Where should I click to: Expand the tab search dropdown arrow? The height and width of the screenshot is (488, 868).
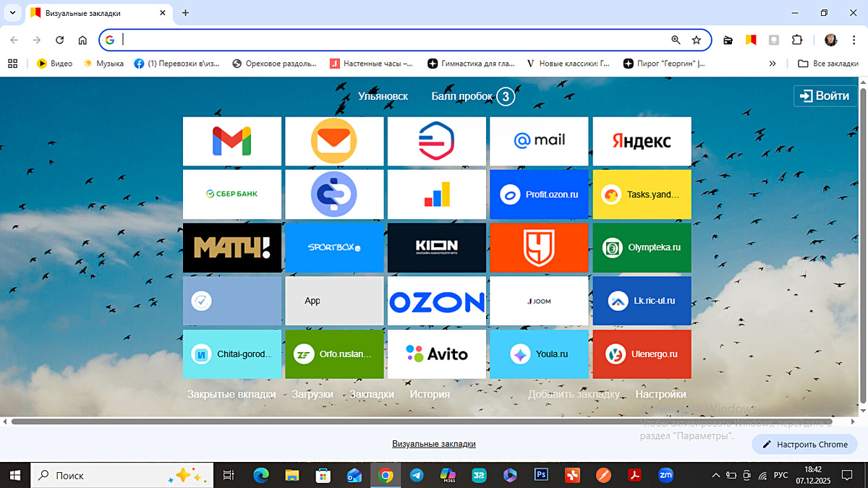pyautogui.click(x=13, y=13)
